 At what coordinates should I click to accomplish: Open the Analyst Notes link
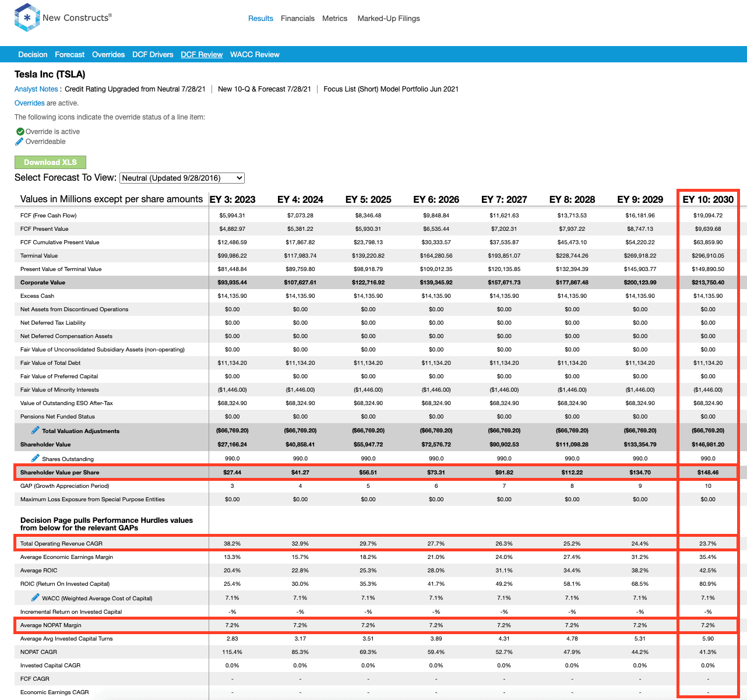36,89
